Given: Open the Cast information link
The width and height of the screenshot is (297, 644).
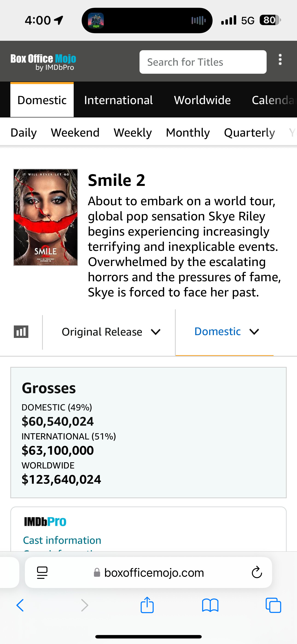Looking at the screenshot, I should [62, 540].
